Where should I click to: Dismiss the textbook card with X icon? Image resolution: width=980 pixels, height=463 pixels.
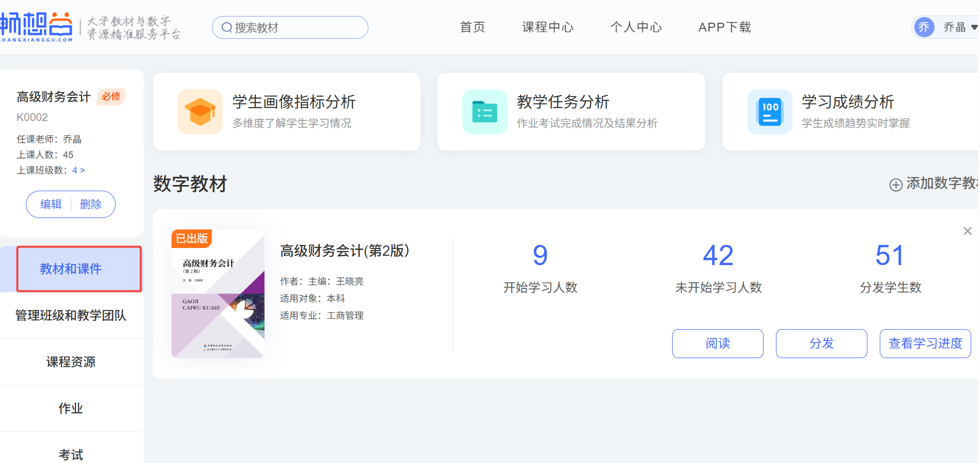pyautogui.click(x=967, y=231)
